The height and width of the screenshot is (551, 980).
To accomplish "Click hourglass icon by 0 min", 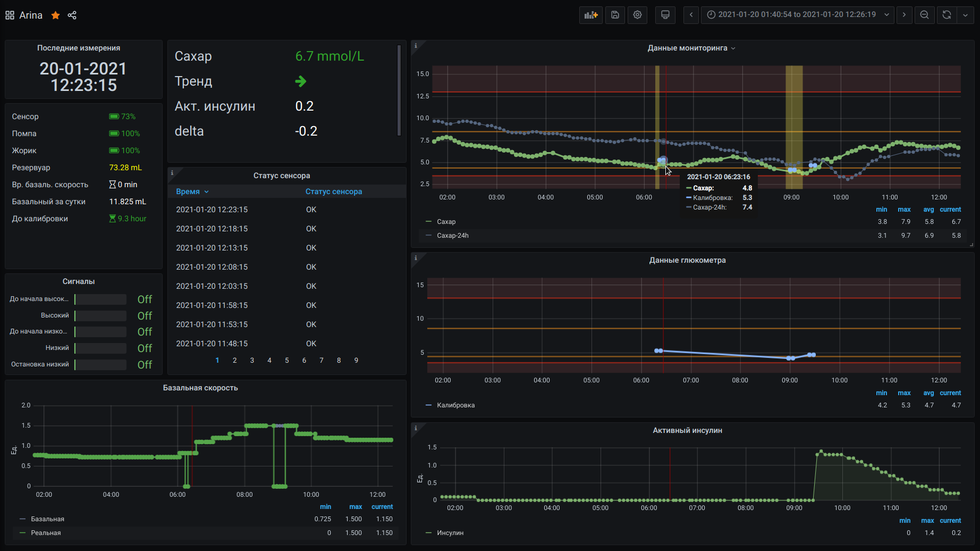I will coord(112,185).
